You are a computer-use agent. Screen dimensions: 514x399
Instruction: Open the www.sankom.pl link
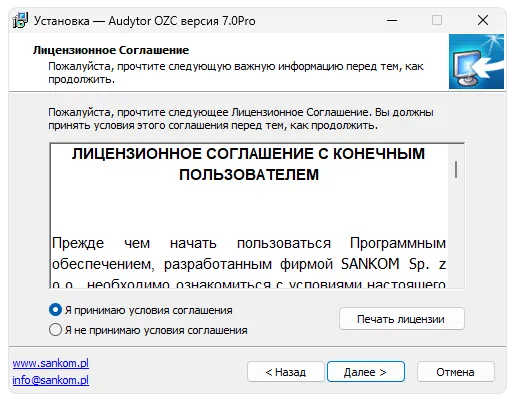click(51, 363)
